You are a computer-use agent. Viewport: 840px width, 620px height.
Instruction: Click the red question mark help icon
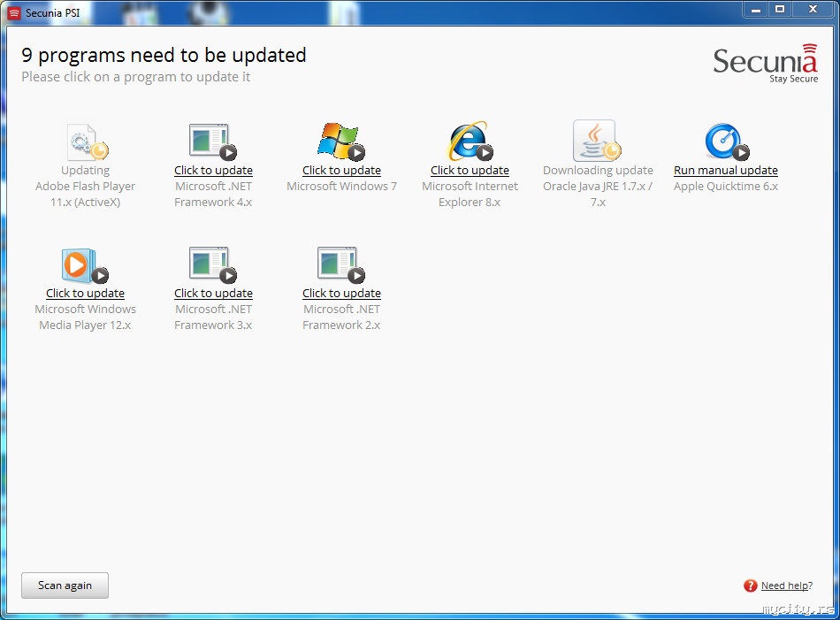point(750,586)
